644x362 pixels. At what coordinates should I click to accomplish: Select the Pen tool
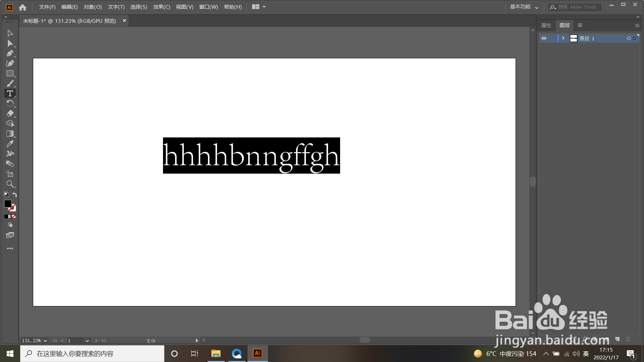pyautogui.click(x=10, y=53)
